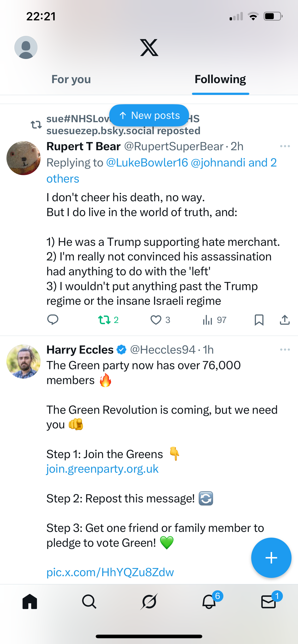298x644 pixels.
Task: Bookmark Rupert T Bear's post
Action: pyautogui.click(x=259, y=320)
